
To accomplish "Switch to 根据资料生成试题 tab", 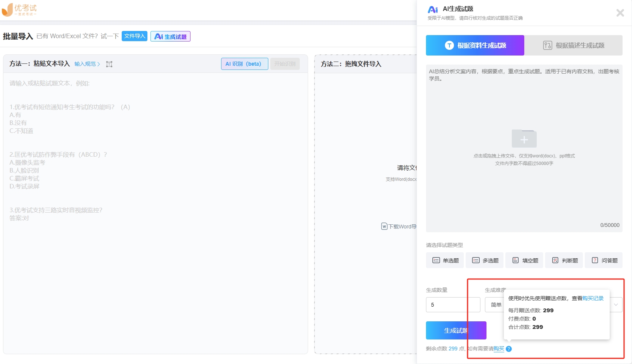I will [x=475, y=45].
